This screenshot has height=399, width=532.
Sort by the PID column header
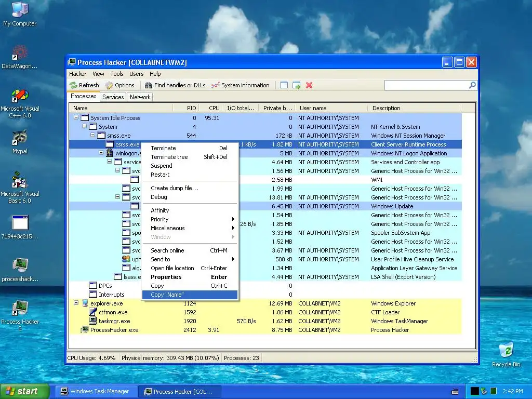(186, 108)
